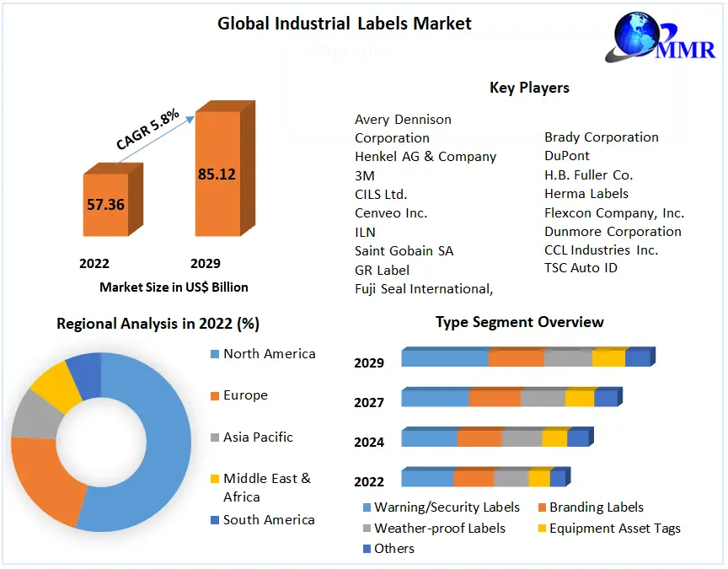Screen dimensions: 728x569
Task: Click the 2029 stacked bar in Type Segment
Action: [x=526, y=357]
